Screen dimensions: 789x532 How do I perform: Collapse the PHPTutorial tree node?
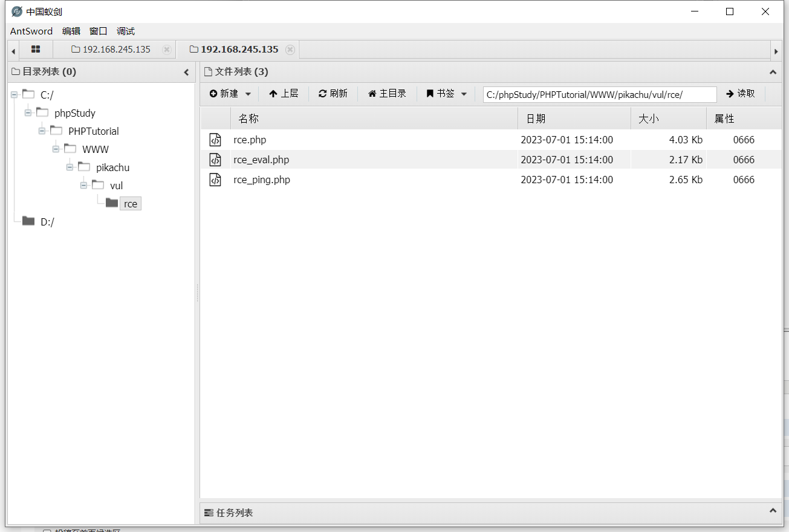click(42, 131)
